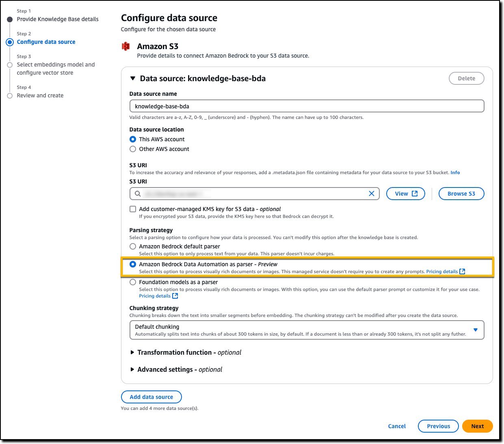
Task: Click the Data source name input field
Action: pyautogui.click(x=307, y=106)
